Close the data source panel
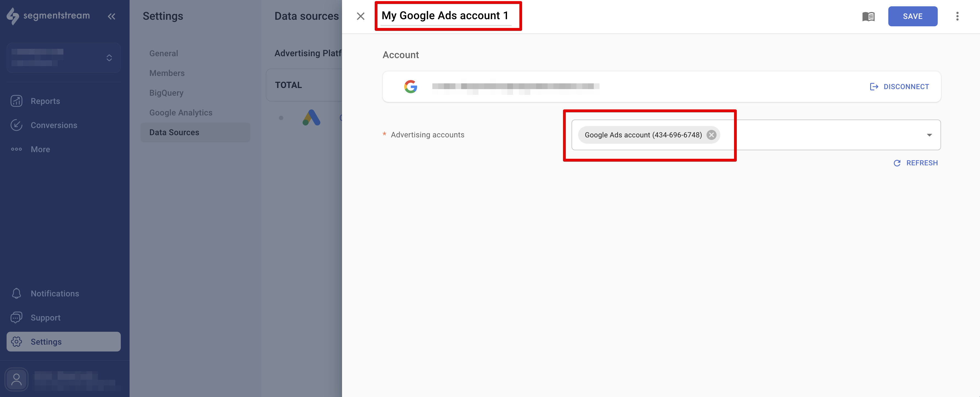Screen dimensions: 980x397 [360, 16]
